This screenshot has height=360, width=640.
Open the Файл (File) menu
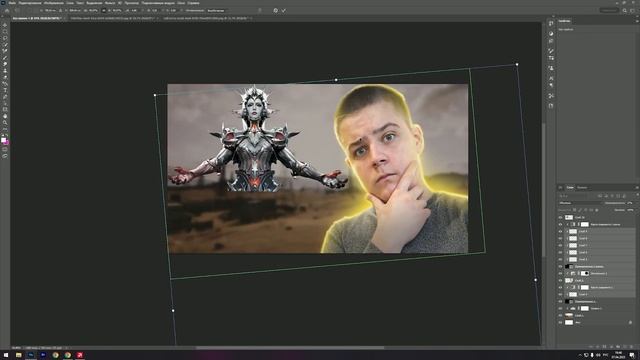(x=12, y=3)
